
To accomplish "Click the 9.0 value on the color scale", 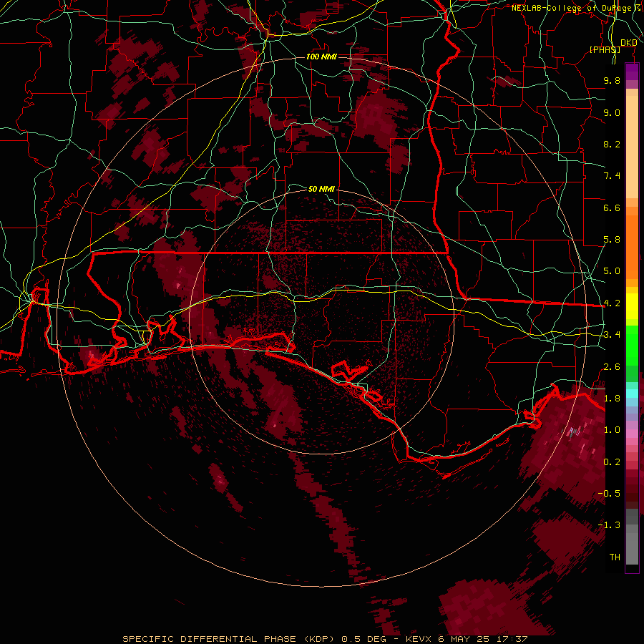I will click(x=612, y=112).
